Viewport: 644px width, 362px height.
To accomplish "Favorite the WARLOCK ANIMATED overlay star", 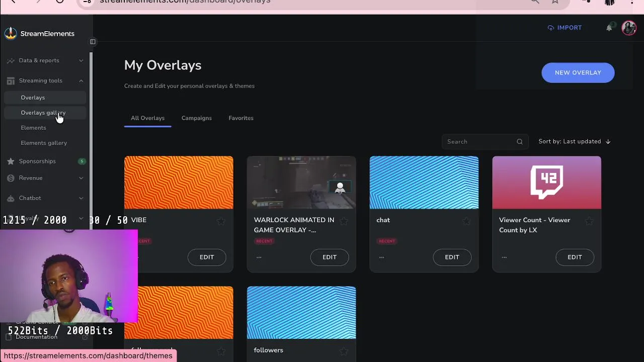I will point(344,221).
